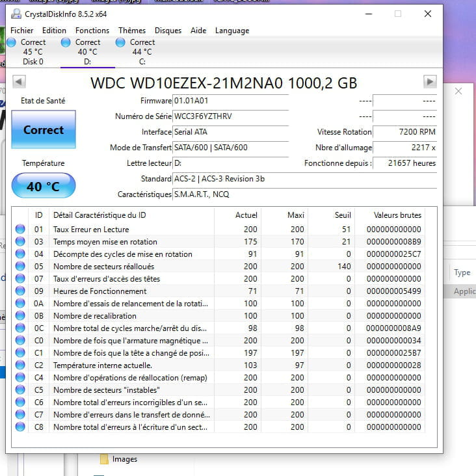Click status orb for attribute C1
Image resolution: width=476 pixels, height=476 pixels.
[x=20, y=352]
